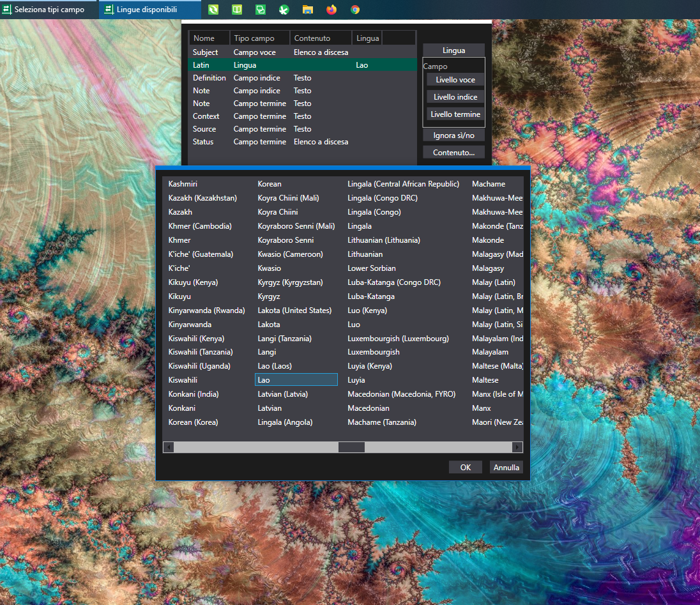Select Kyrgyz (Kyrgyzstan) language
Image resolution: width=700 pixels, height=605 pixels.
290,282
